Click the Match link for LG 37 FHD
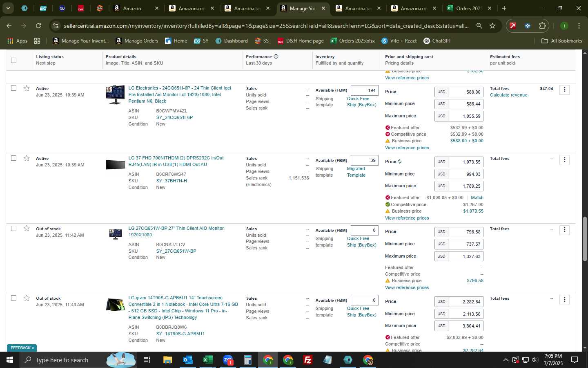Viewport: 588px width, 368px height. coord(477,197)
